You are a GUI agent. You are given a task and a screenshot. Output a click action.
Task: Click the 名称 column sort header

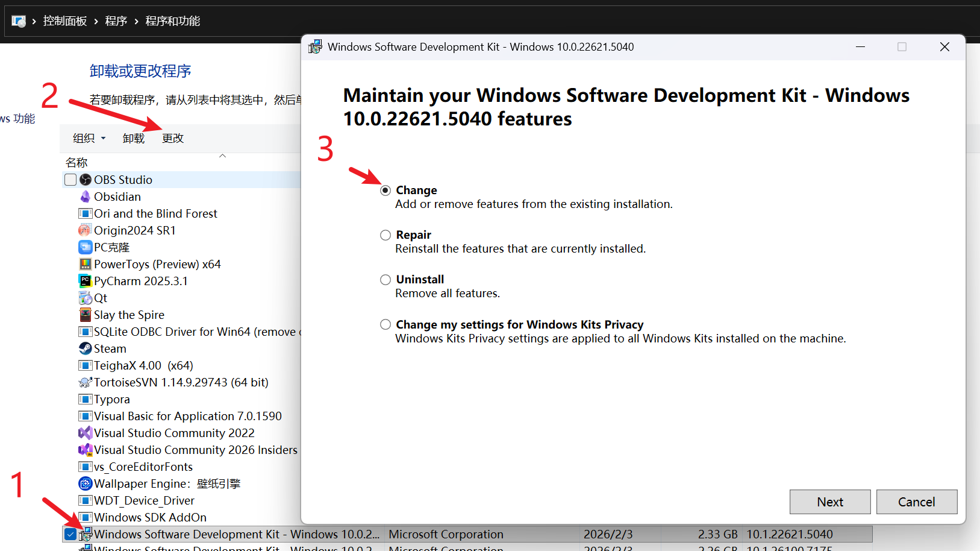[76, 162]
